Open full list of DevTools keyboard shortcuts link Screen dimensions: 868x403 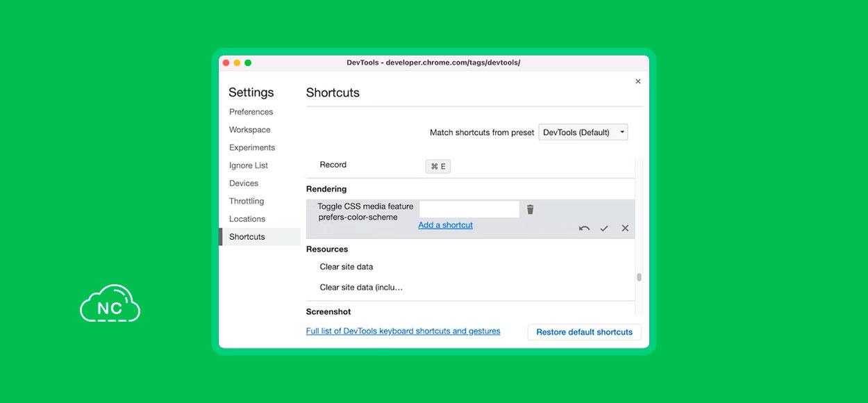403,331
